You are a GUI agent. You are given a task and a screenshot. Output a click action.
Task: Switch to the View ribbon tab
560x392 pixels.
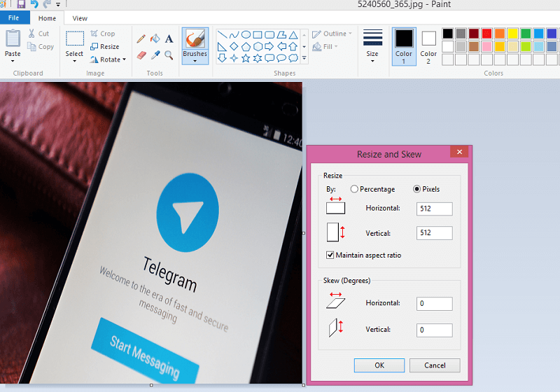(x=80, y=18)
